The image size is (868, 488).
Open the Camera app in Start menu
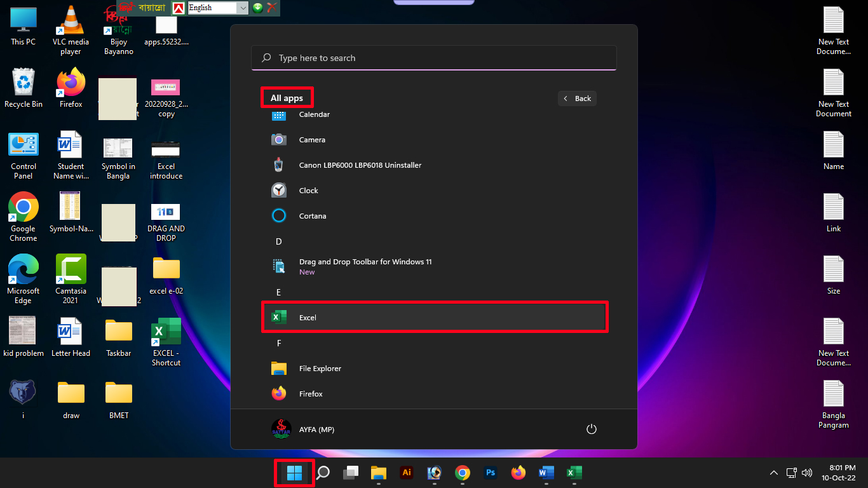coord(435,140)
